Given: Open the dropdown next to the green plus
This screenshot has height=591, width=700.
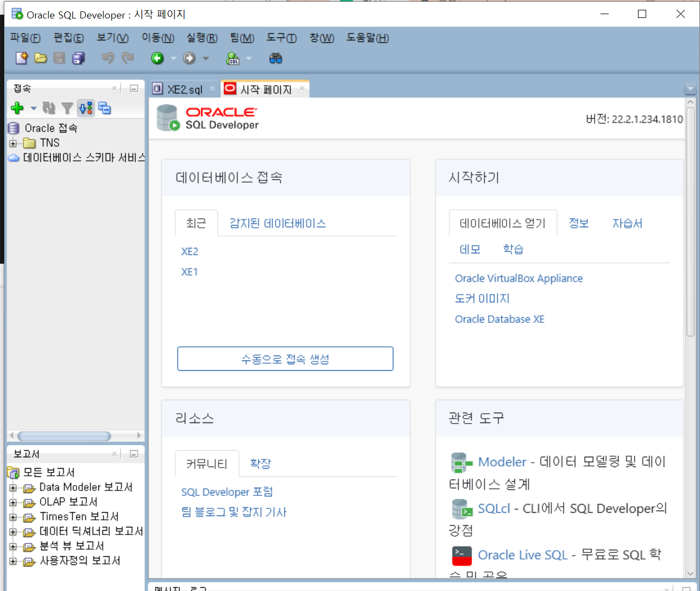Looking at the screenshot, I should pos(33,108).
